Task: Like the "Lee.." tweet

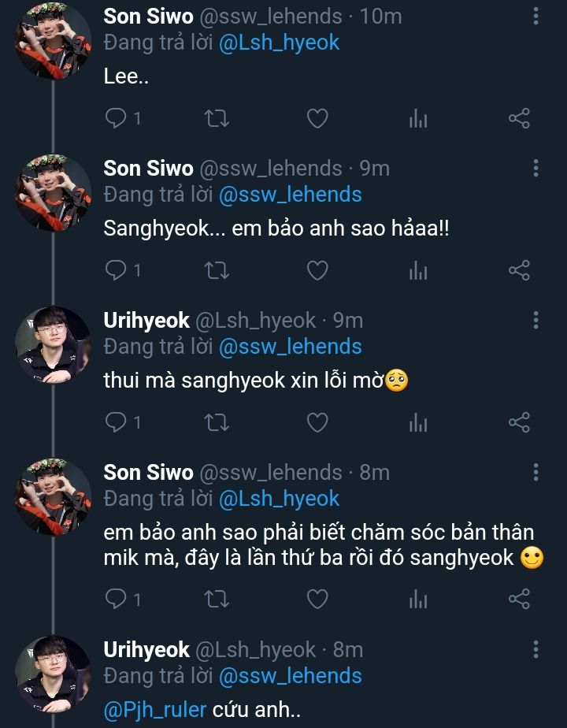Action: point(317,119)
